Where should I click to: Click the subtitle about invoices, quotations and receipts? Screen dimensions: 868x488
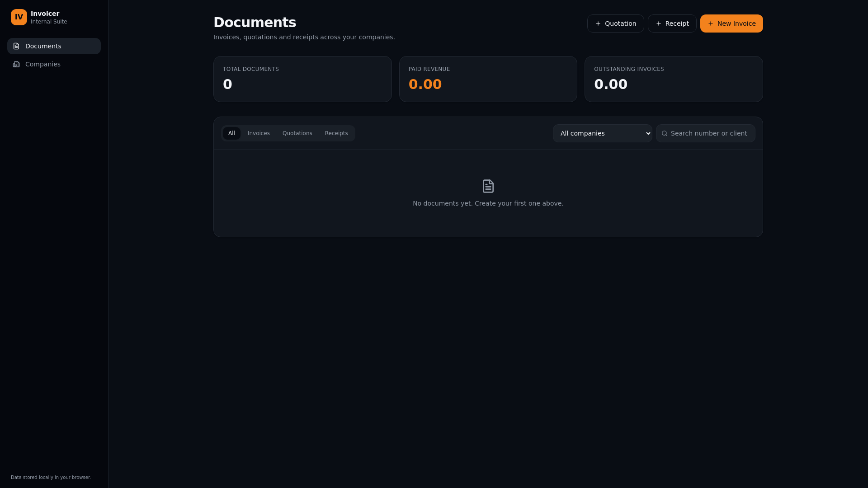[x=304, y=37]
